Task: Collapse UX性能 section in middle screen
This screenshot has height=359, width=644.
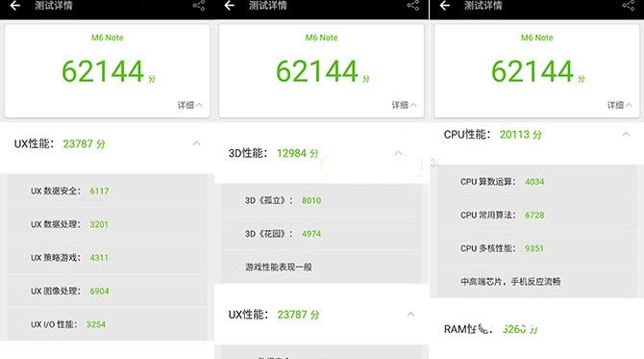Action: 410,314
